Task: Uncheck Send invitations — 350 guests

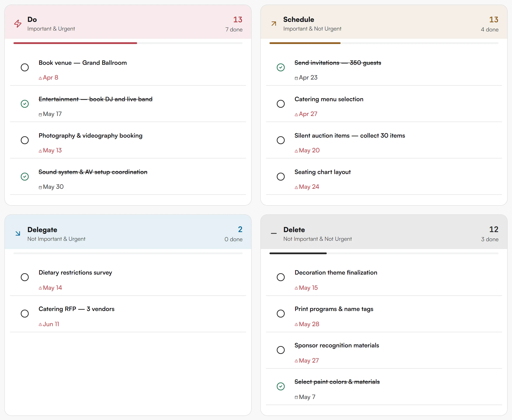Action: click(281, 67)
